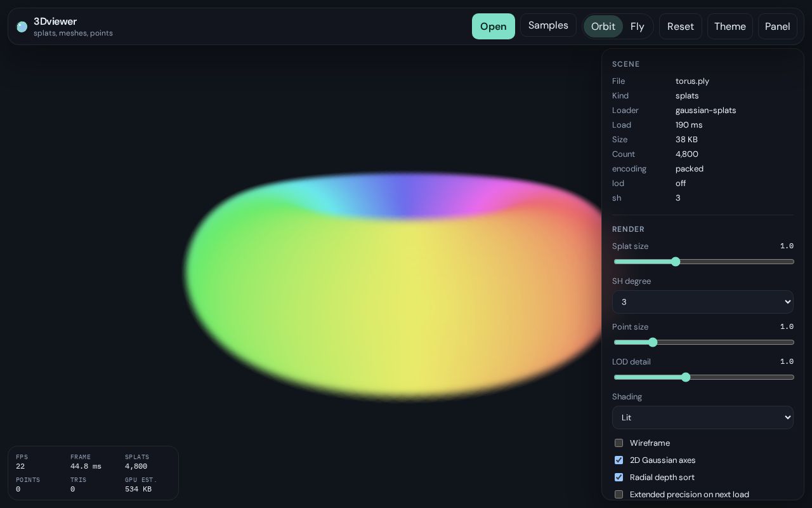Click the gaussian-splats loader value
Viewport: 812px width, 508px height.
point(705,110)
